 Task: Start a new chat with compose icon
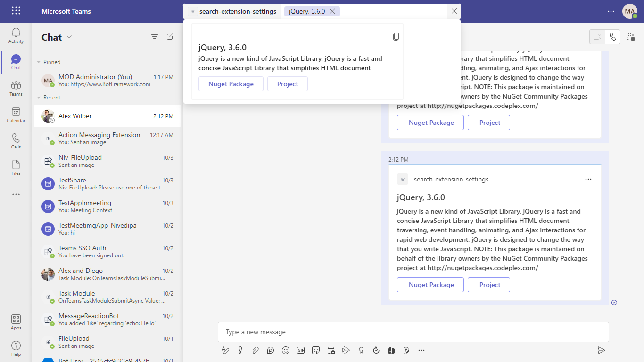[170, 37]
